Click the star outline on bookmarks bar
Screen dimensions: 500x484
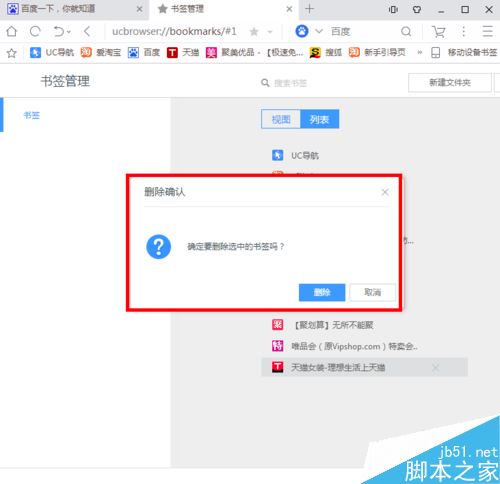click(11, 53)
